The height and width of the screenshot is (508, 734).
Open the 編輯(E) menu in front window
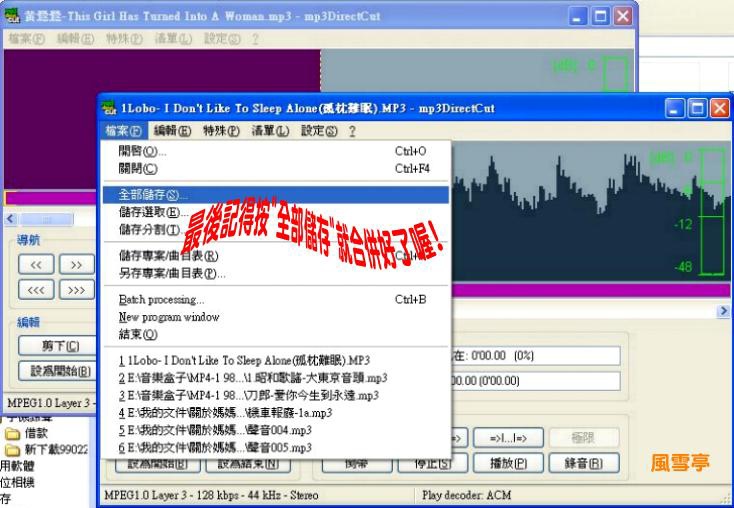[x=173, y=131]
